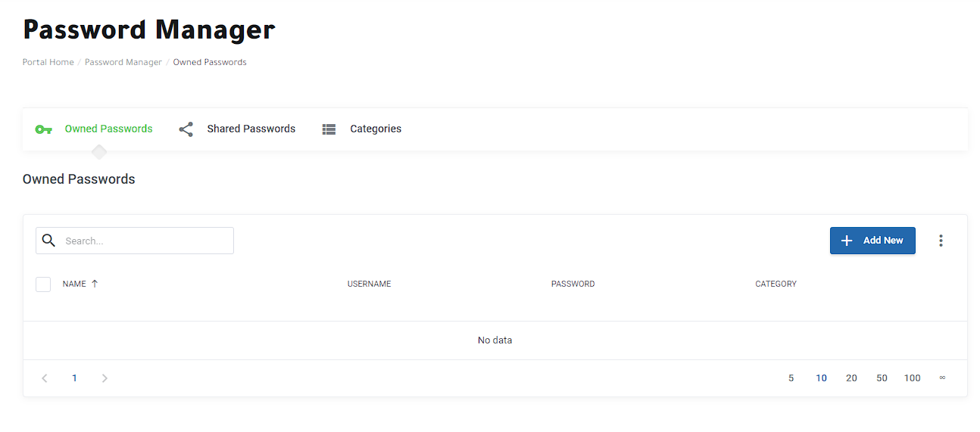Follow the Portal Home breadcrumb link

[x=48, y=62]
